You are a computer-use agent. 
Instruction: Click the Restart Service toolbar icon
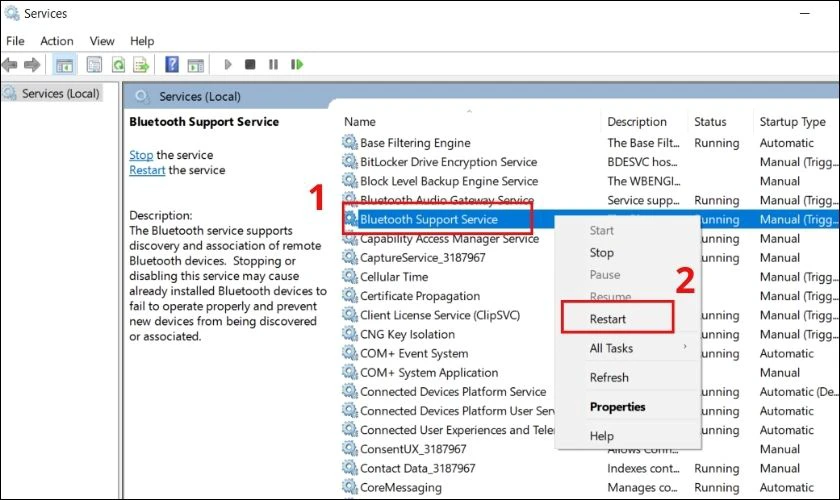(x=297, y=64)
